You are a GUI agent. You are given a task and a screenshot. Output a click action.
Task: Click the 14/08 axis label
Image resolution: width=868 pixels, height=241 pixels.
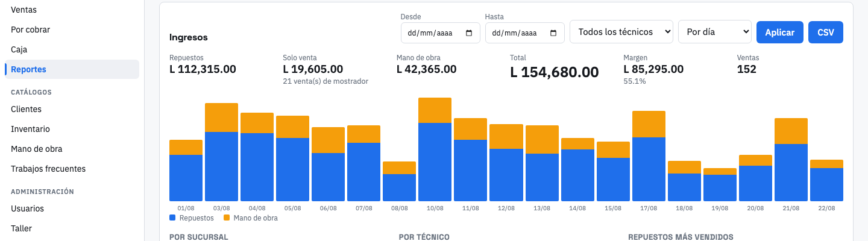click(x=577, y=208)
